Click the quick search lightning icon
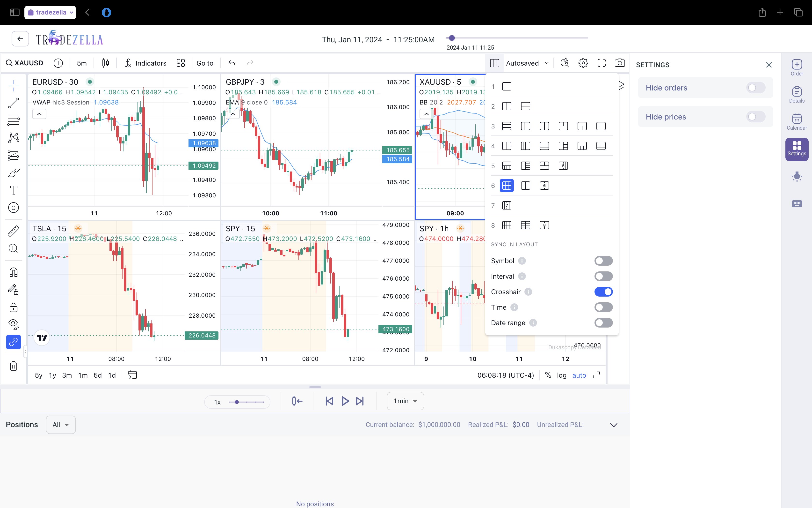This screenshot has width=812, height=508. (565, 63)
